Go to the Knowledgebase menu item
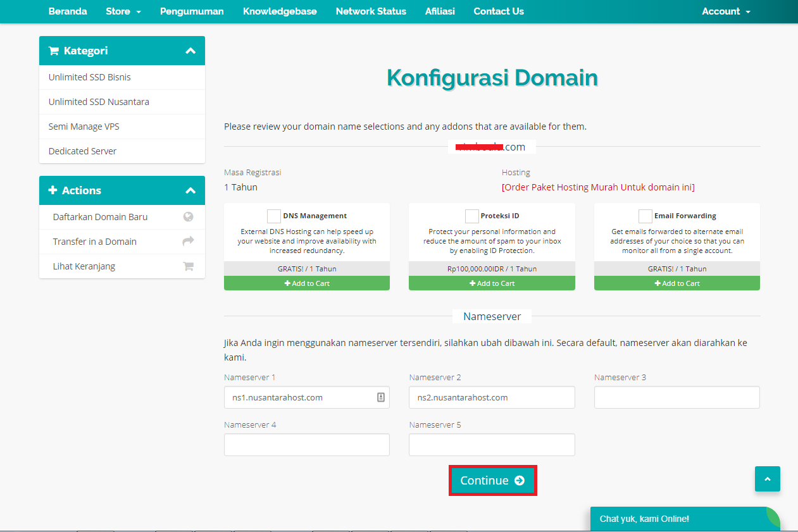 [280, 11]
